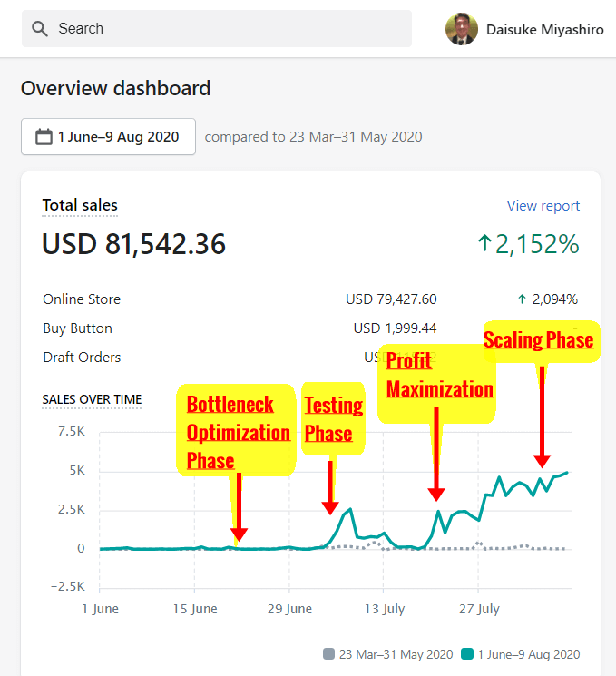Open the View report link

pyautogui.click(x=543, y=206)
